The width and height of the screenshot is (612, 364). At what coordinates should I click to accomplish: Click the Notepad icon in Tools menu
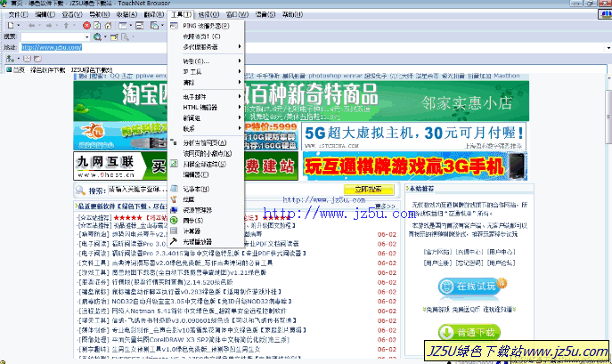coord(174,189)
